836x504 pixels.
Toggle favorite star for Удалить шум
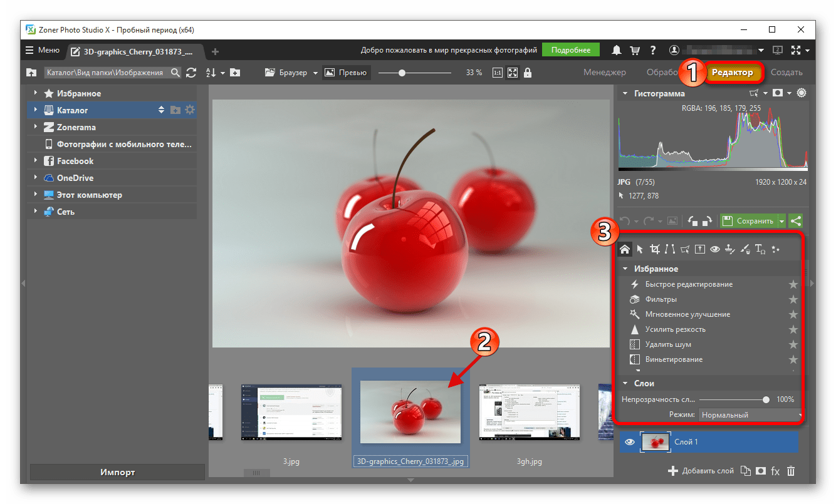coord(793,344)
